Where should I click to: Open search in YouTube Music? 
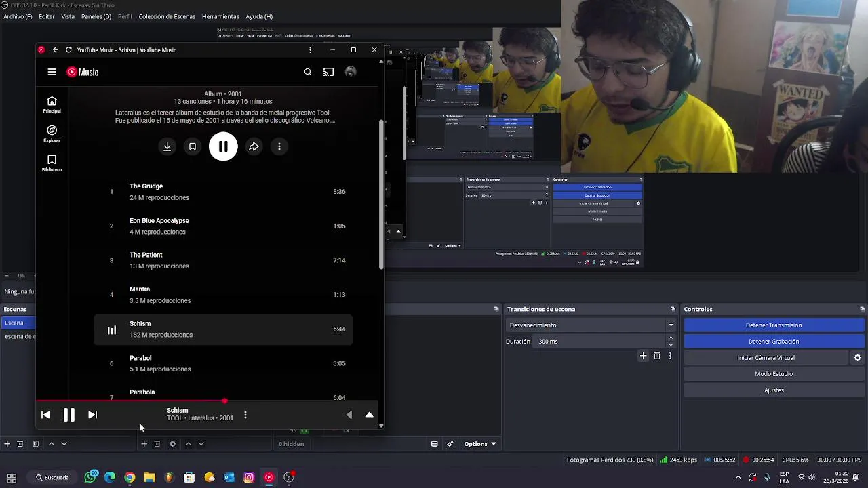click(x=308, y=72)
